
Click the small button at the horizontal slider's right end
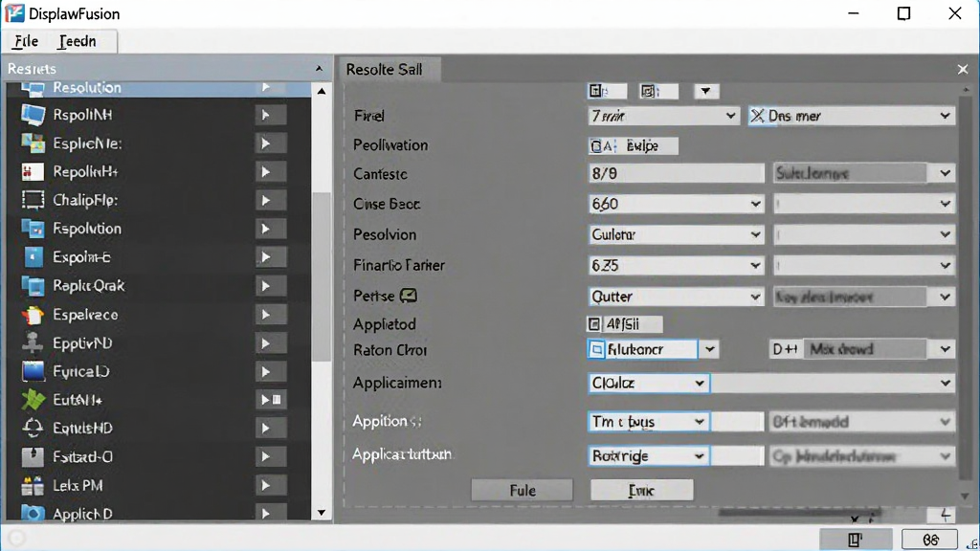(x=944, y=515)
